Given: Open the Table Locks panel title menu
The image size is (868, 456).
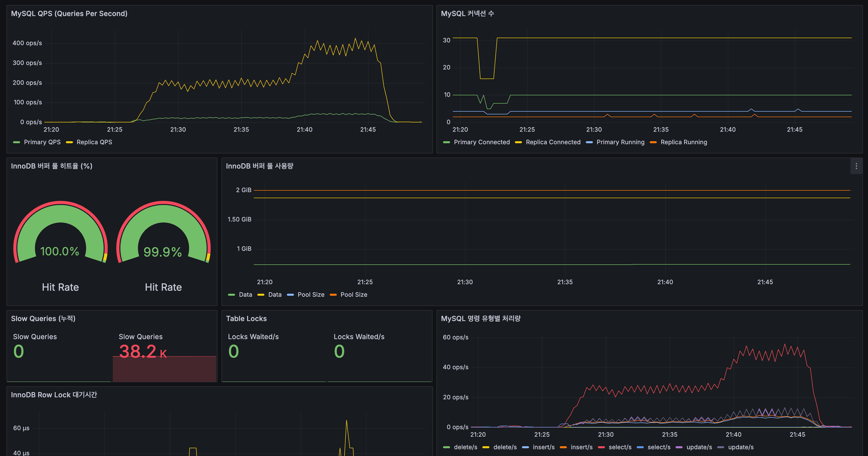Looking at the screenshot, I should point(246,318).
